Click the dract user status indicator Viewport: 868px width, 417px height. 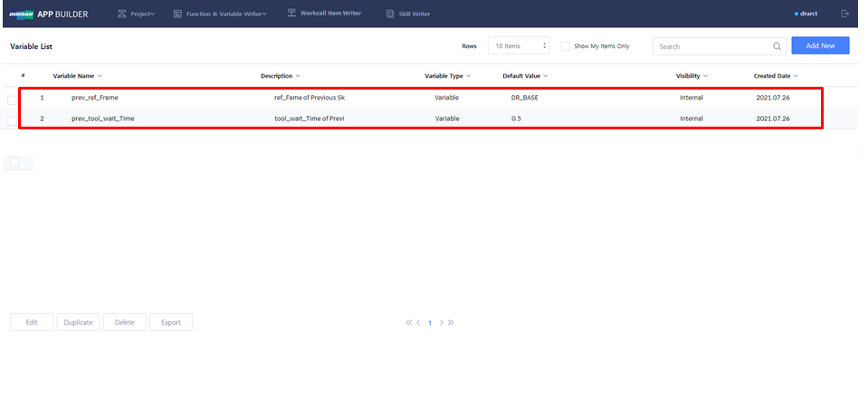pos(805,14)
